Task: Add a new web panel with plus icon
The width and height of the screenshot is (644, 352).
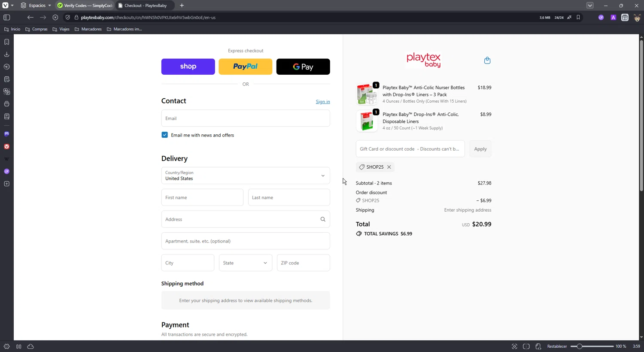Action: tap(6, 184)
